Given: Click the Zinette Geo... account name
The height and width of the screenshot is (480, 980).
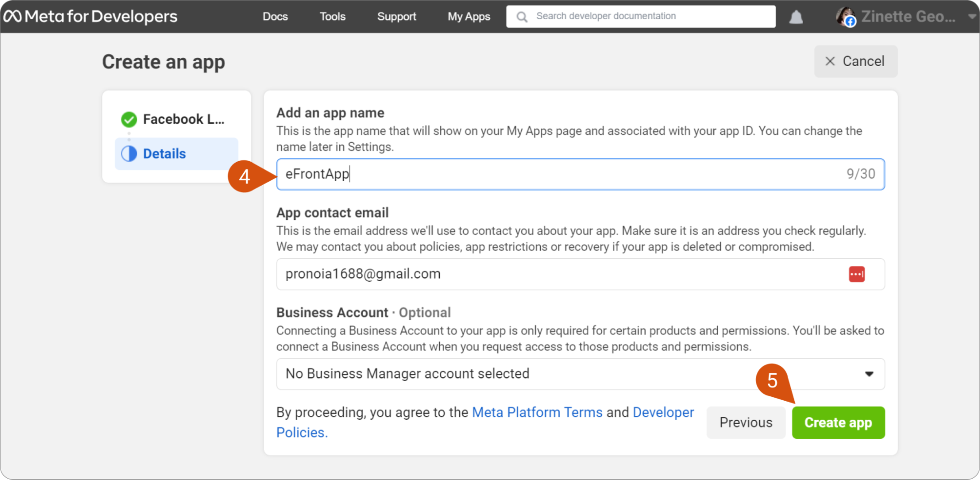Looking at the screenshot, I should pos(908,17).
